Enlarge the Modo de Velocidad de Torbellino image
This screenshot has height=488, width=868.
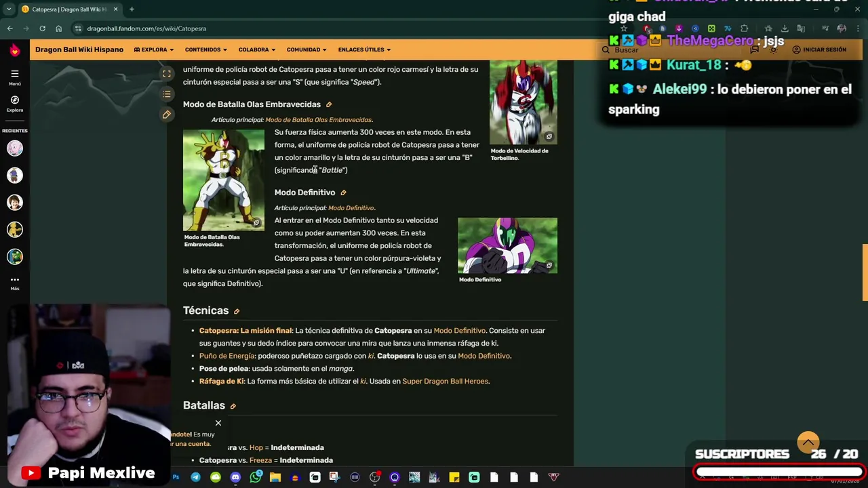click(x=549, y=137)
